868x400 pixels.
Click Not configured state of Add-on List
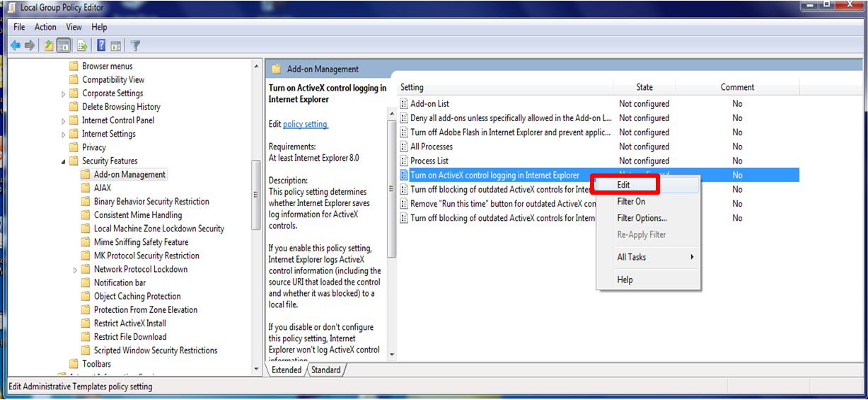coord(644,103)
